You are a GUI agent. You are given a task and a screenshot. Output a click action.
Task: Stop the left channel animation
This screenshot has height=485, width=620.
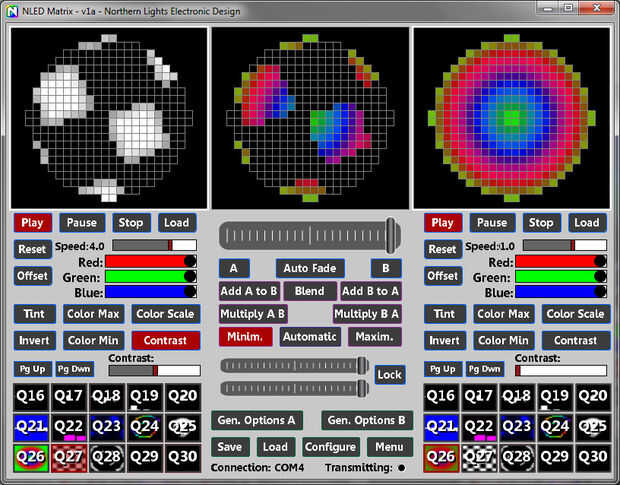point(131,223)
